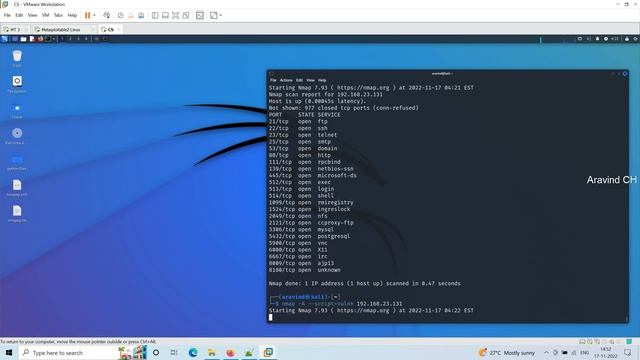Screen dimensions: 640x360
Task: Click terminal cursor at the bottom prompt
Action: (x=271, y=317)
